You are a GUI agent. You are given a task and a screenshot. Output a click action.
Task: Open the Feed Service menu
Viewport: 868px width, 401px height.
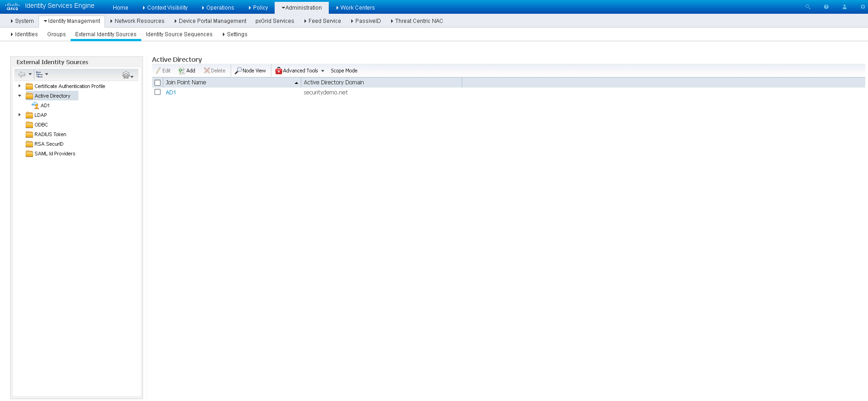point(322,21)
